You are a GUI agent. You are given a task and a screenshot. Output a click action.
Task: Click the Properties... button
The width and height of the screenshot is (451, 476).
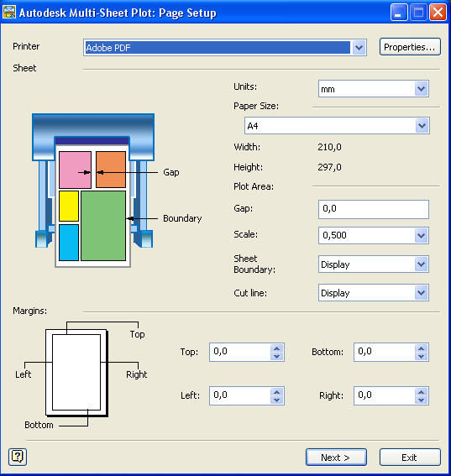pos(410,47)
